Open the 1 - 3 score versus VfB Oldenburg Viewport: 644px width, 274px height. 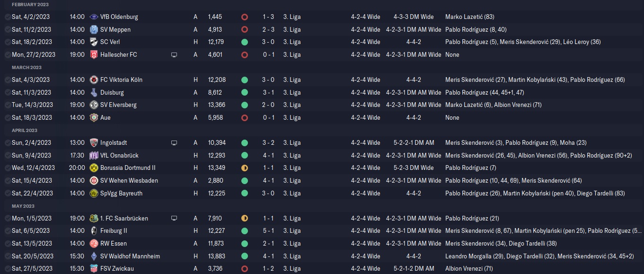click(269, 17)
